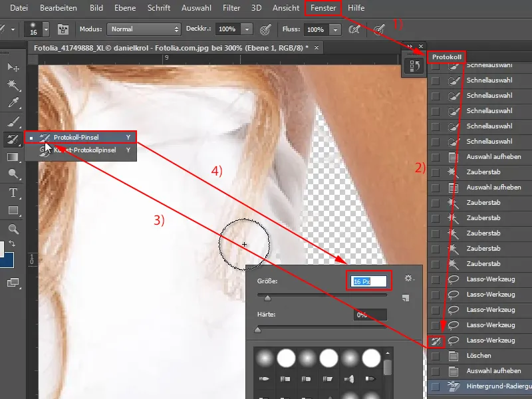532x399 pixels.
Task: Click the Größe size input field
Action: [x=369, y=281]
